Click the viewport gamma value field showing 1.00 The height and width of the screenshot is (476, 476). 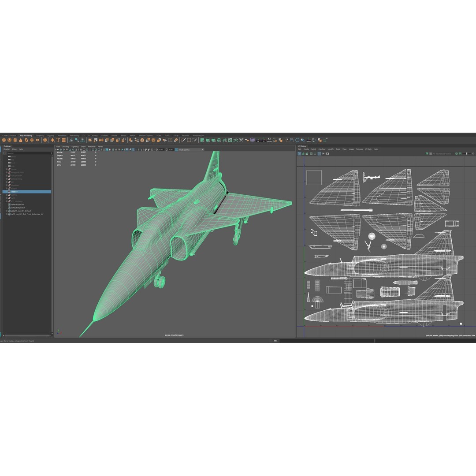[x=171, y=150]
